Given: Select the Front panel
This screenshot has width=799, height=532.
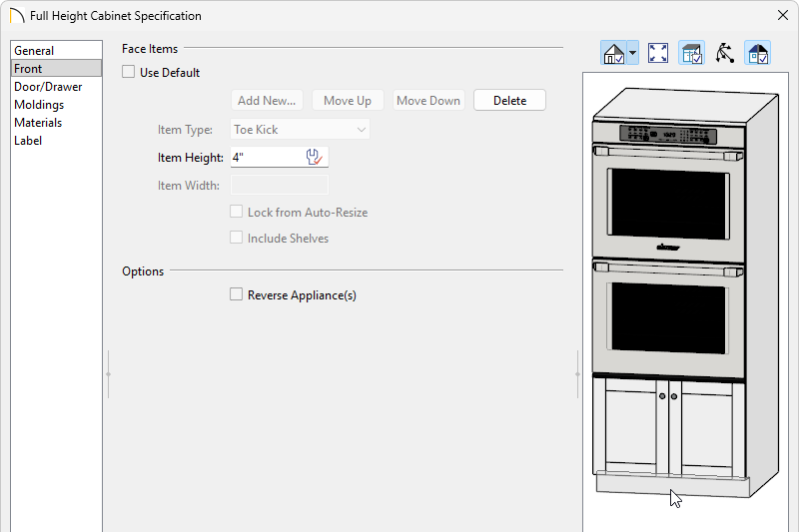Looking at the screenshot, I should pos(56,68).
